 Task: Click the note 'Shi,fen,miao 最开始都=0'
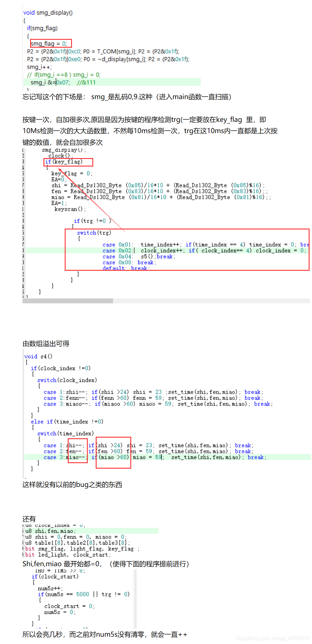click(106, 564)
